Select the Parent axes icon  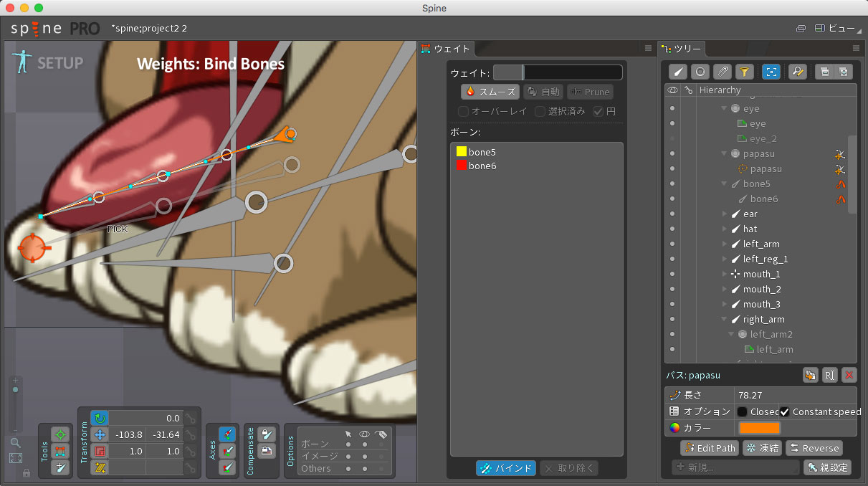click(x=227, y=451)
